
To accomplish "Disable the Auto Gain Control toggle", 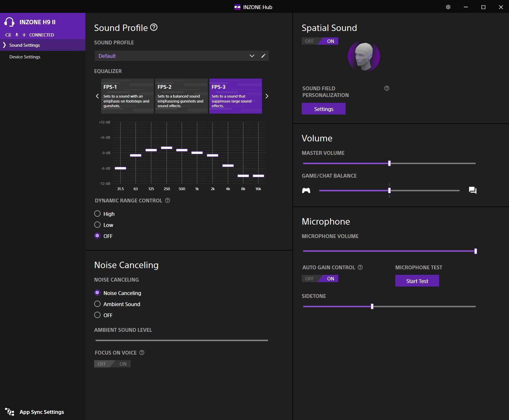I will click(309, 279).
